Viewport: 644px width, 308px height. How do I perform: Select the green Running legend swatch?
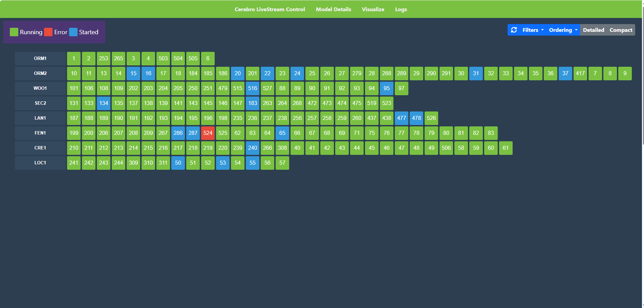(14, 32)
